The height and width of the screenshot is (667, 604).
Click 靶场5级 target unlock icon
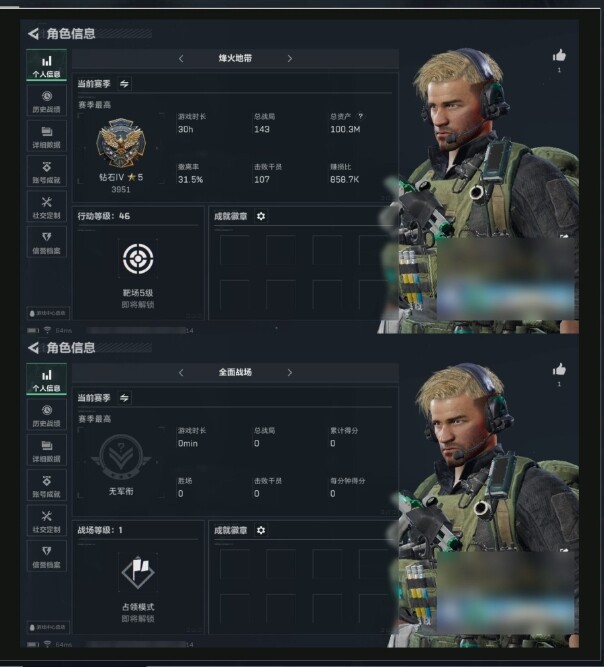(138, 258)
